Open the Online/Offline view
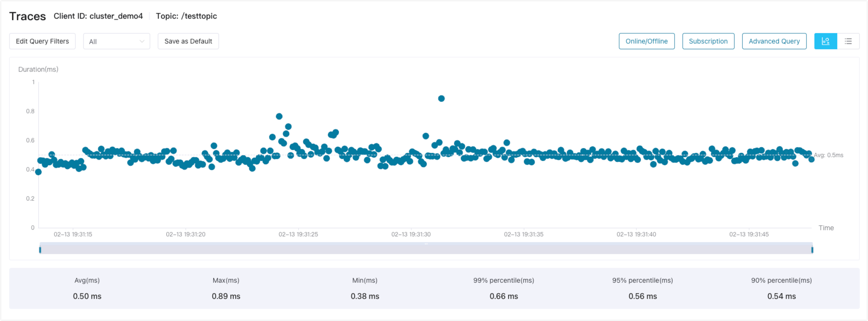Screen dimensions: 868x321 point(647,41)
